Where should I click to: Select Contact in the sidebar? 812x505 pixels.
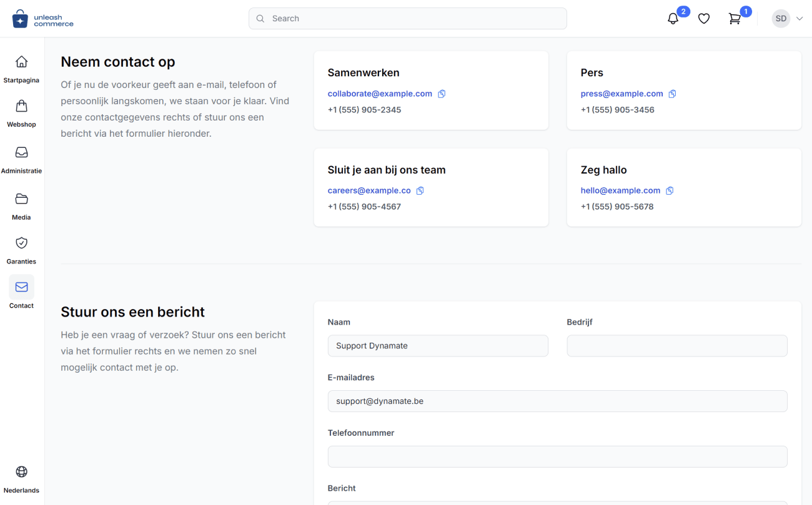click(x=21, y=293)
